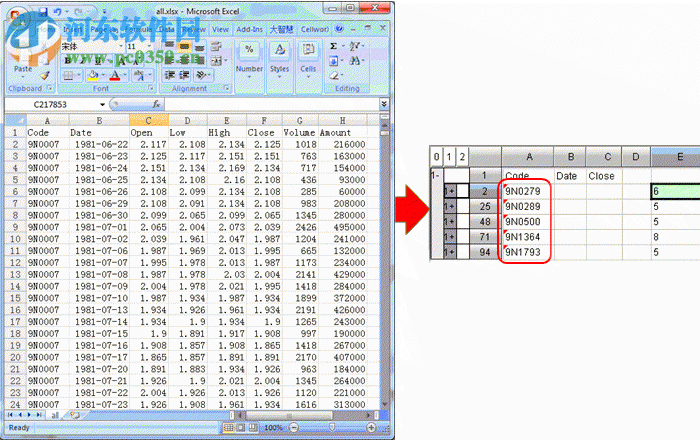Click the merge and center icon
Viewport: 700px width, 440px height.
tap(216, 60)
